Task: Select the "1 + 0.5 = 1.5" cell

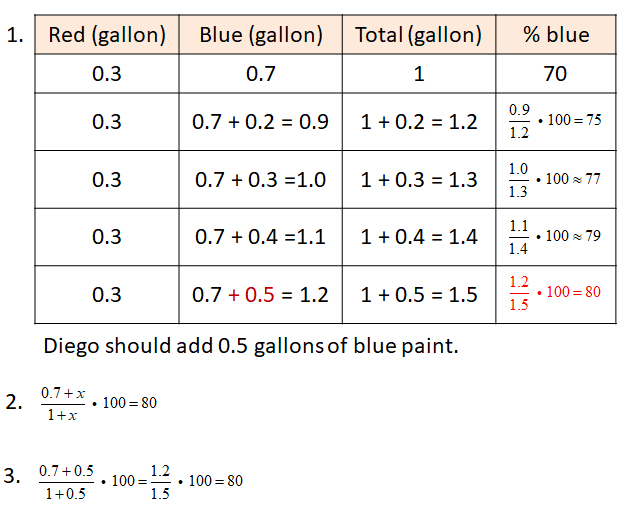Action: pos(419,295)
